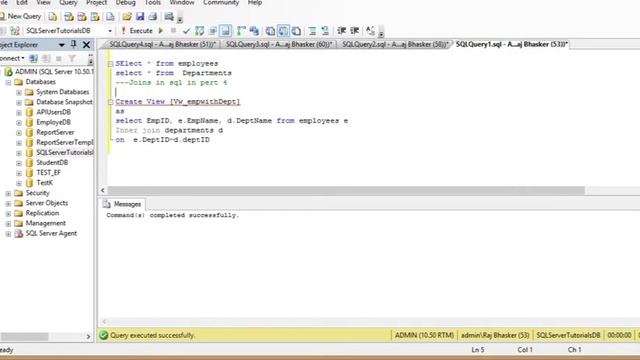
Task: Open an Analysis Services MDX Query
Action: 69,16
